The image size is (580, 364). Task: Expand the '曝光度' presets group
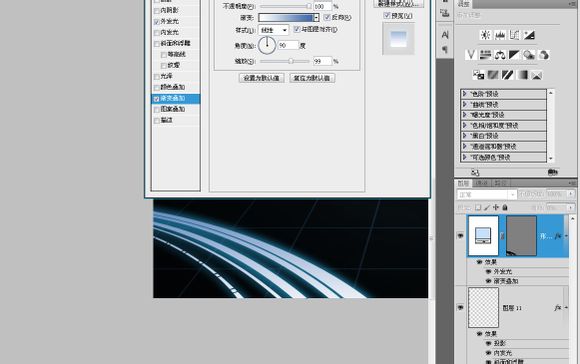[x=465, y=115]
